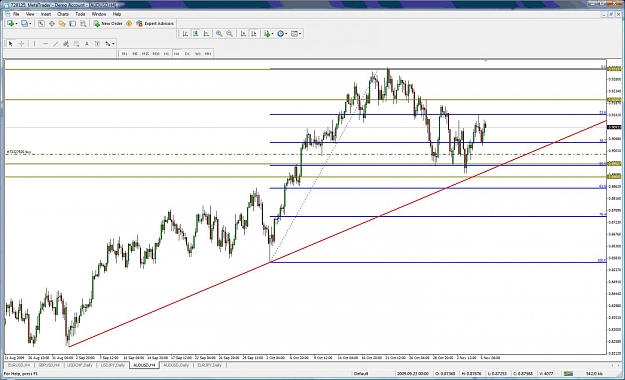Open the Charts menu

[x=63, y=14]
